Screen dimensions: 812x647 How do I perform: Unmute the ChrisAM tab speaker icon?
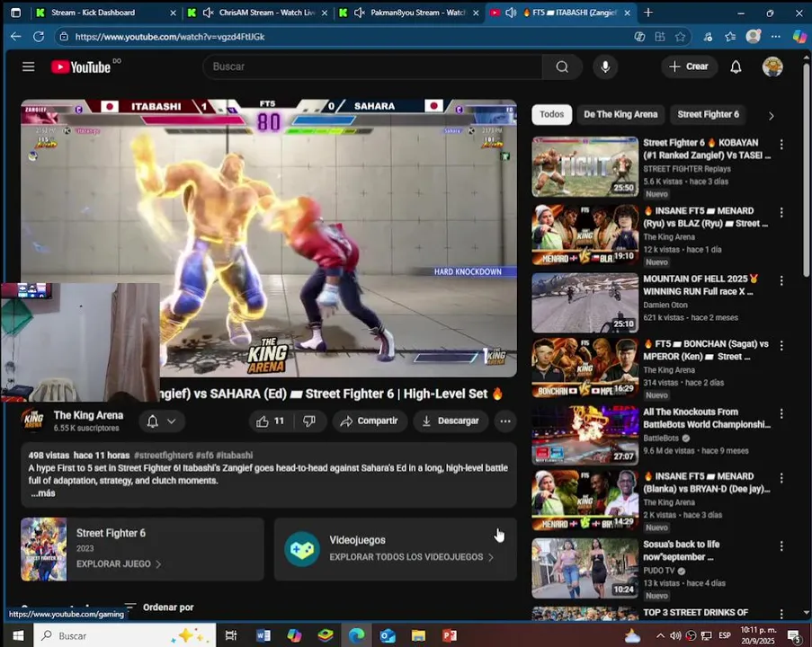tap(209, 13)
